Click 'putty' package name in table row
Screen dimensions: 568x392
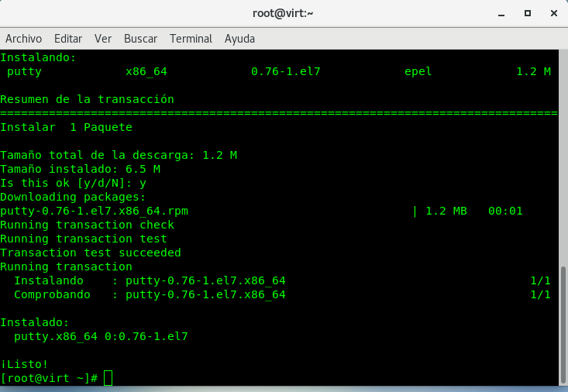pos(24,72)
